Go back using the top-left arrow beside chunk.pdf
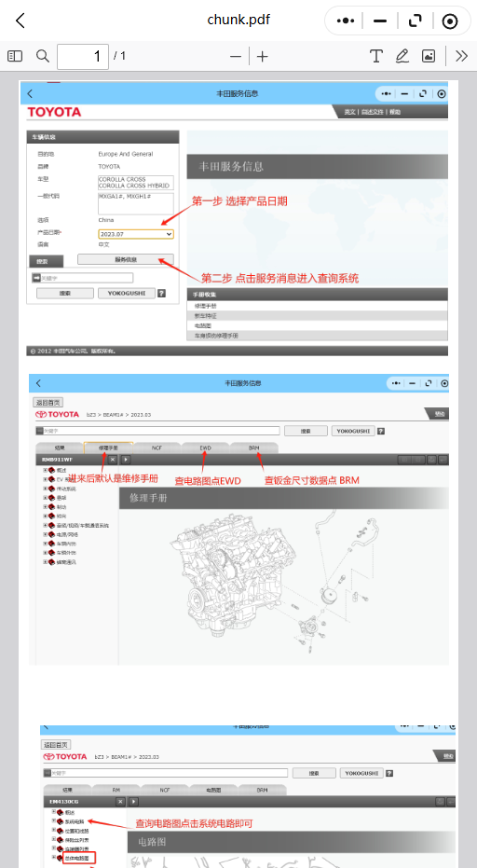The width and height of the screenshot is (477, 868). coord(20,21)
